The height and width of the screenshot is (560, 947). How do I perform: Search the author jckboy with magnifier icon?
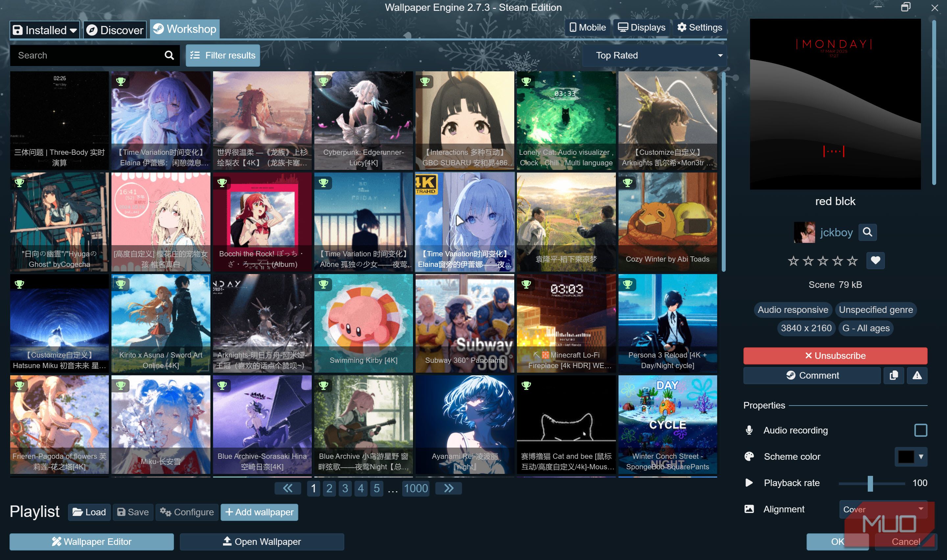(x=867, y=232)
